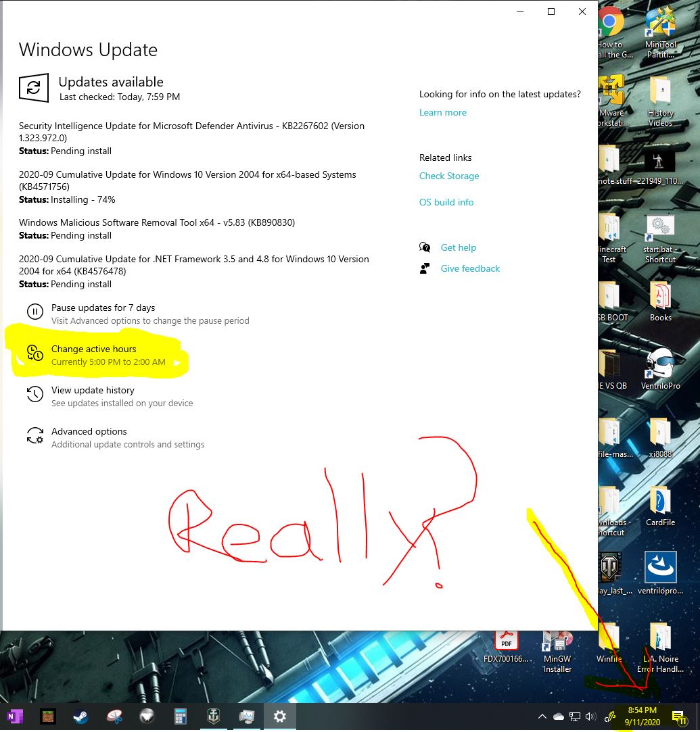Screen dimensions: 700x732
Task: Select the KB4571756 cumulative update text
Action: [x=187, y=180]
